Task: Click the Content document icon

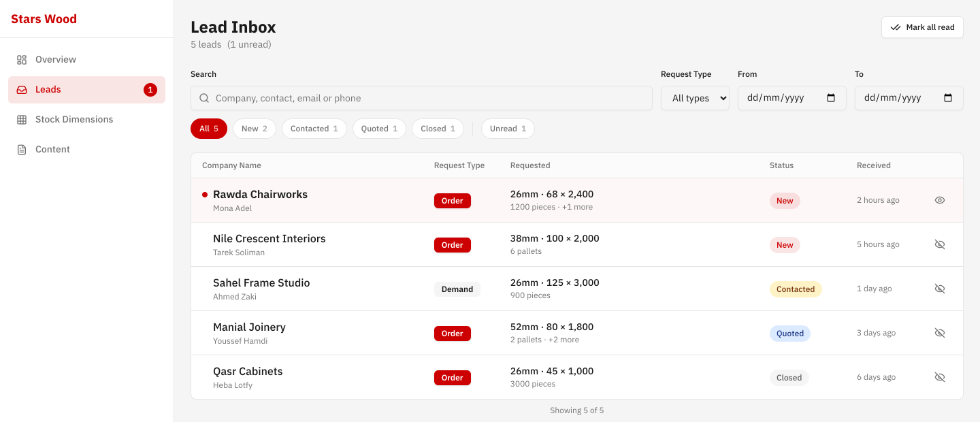Action: click(22, 150)
